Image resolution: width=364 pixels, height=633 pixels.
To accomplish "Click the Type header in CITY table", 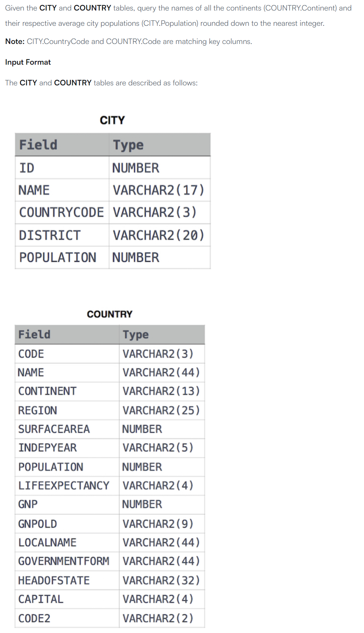I will [159, 145].
